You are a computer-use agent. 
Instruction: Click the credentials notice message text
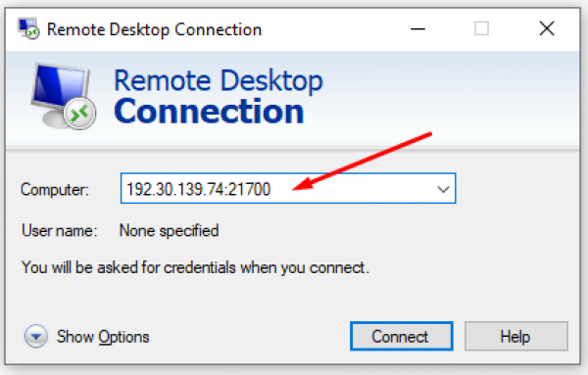(195, 267)
